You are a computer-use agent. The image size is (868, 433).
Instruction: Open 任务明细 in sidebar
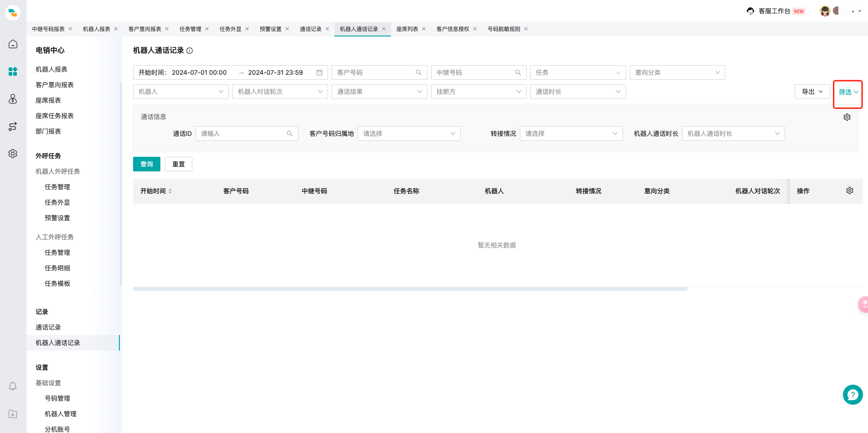[57, 268]
